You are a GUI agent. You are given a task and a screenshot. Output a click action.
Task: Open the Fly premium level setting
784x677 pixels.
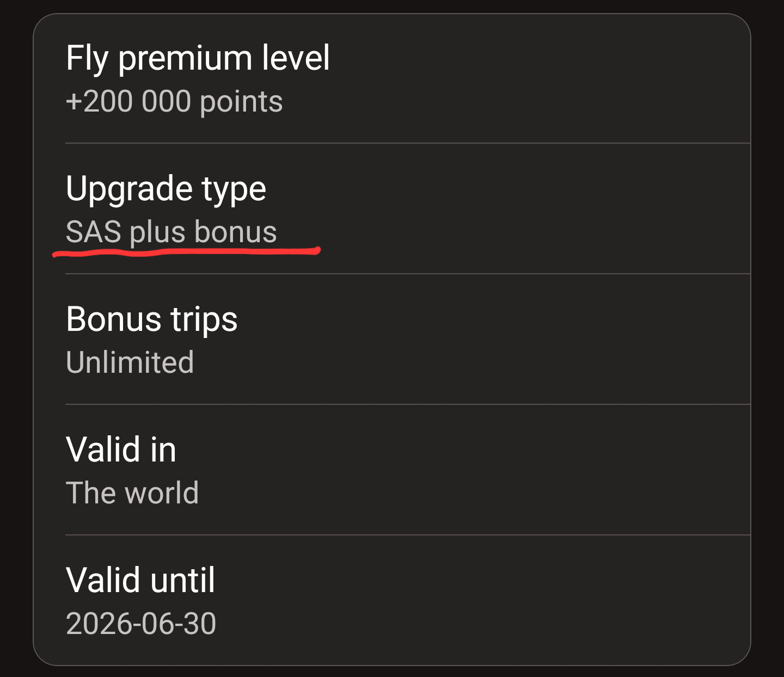tap(197, 58)
